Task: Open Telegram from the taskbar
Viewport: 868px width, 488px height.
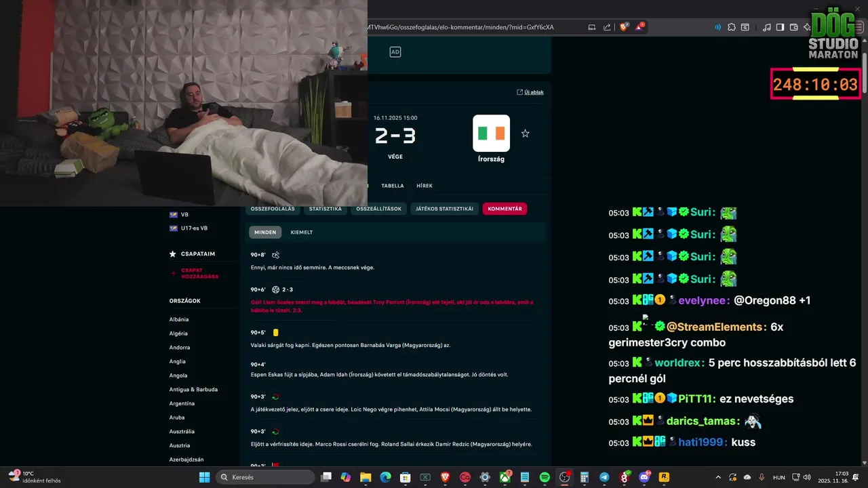Action: [x=604, y=477]
